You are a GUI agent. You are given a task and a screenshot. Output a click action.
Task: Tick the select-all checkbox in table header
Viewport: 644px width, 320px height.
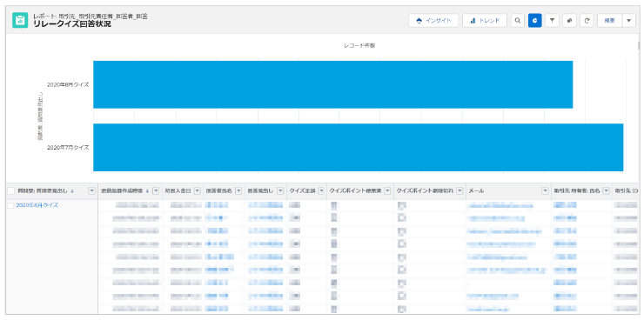tap(11, 190)
